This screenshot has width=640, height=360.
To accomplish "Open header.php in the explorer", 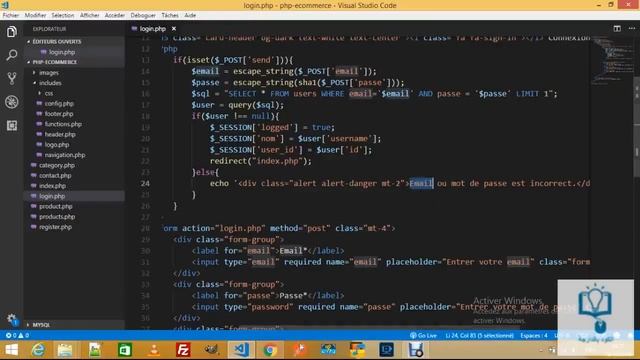I will (x=60, y=134).
